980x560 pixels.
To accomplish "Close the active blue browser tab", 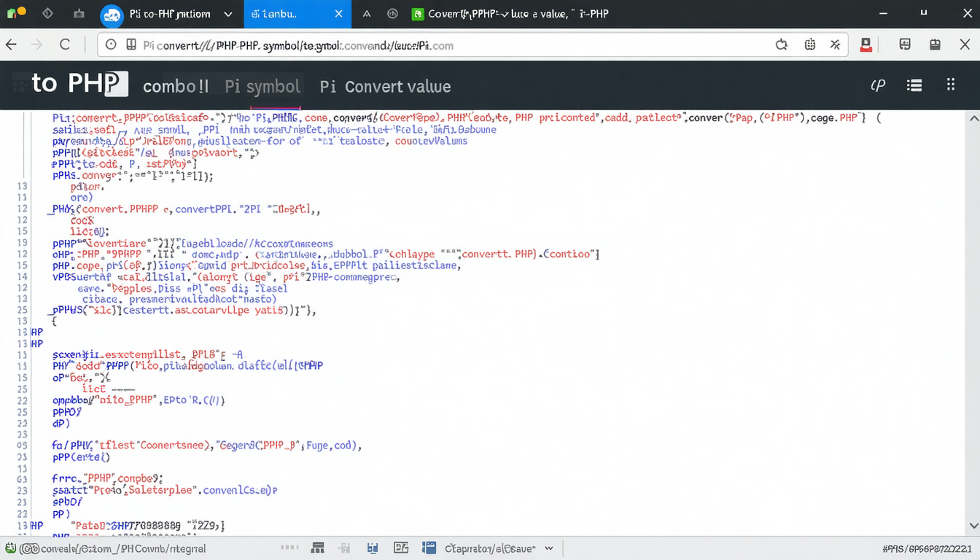I will [x=338, y=14].
